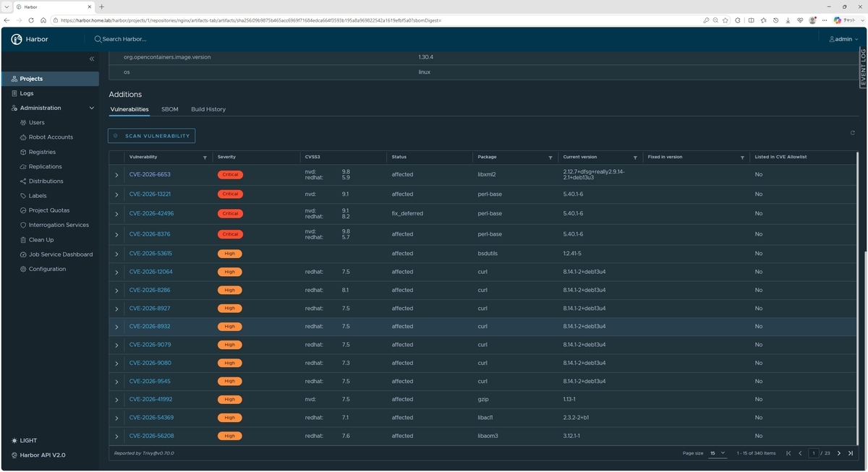Switch to the Build History tab
This screenshot has height=472, width=868.
pyautogui.click(x=208, y=109)
